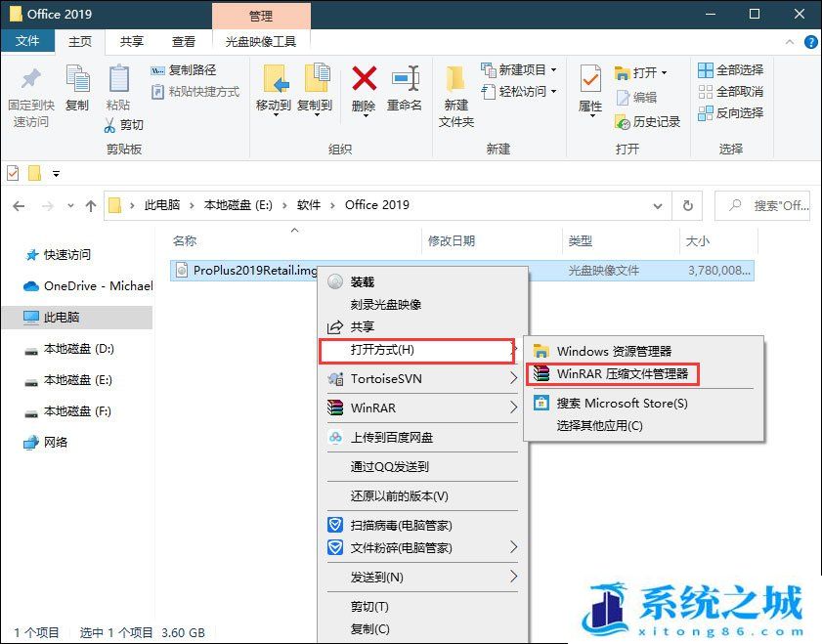Image resolution: width=822 pixels, height=644 pixels.
Task: Click Invert selection (反向选择)
Action: point(730,112)
